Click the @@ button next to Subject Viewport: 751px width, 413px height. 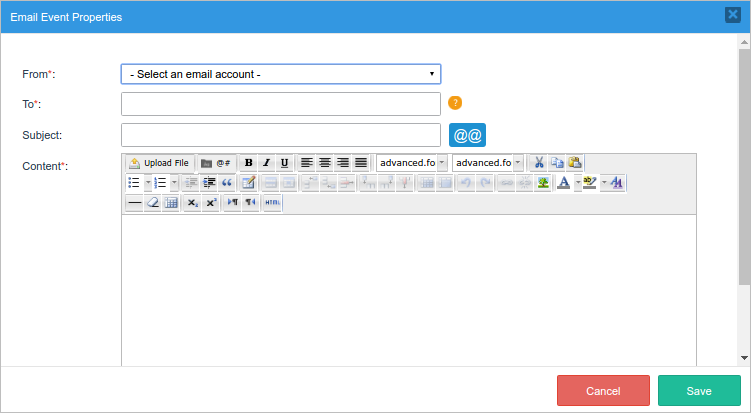tap(467, 135)
